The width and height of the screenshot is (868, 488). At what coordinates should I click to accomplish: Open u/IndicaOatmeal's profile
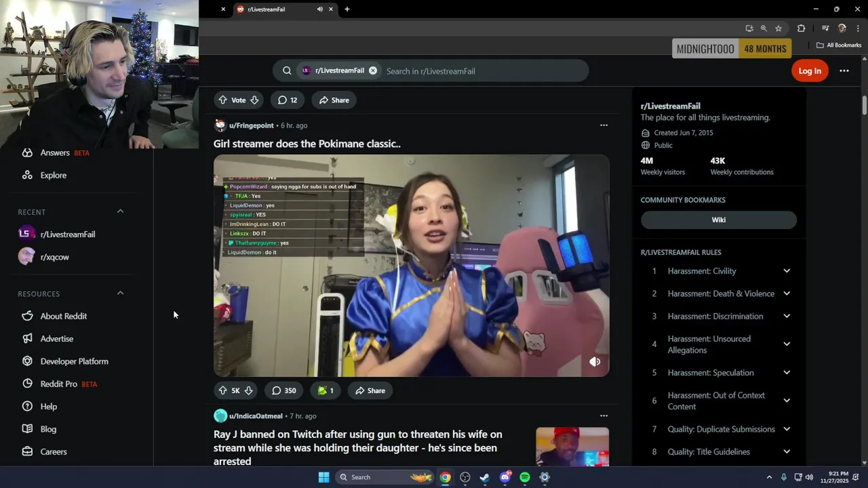pos(256,416)
